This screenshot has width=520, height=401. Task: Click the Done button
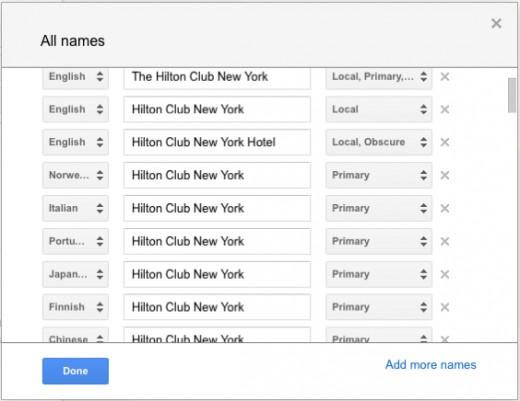click(75, 371)
